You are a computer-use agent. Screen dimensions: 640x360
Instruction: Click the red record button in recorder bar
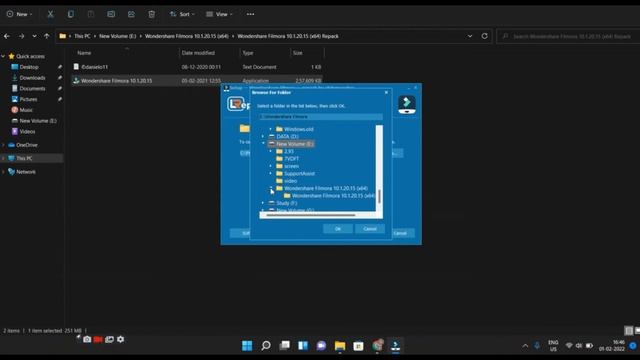click(98, 340)
